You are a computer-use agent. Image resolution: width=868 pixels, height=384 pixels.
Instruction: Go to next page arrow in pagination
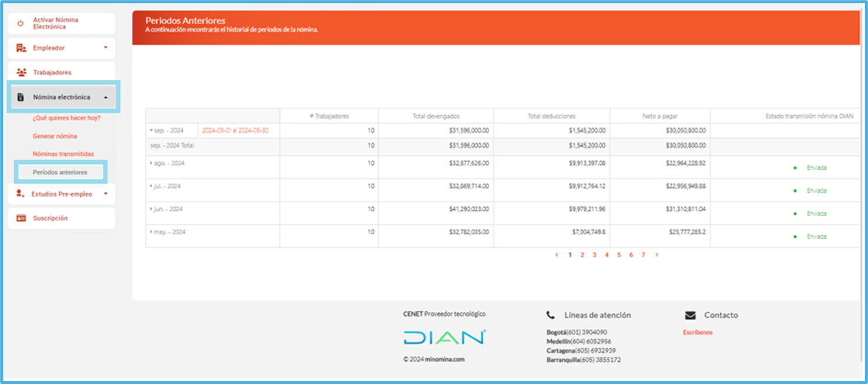[x=656, y=255]
